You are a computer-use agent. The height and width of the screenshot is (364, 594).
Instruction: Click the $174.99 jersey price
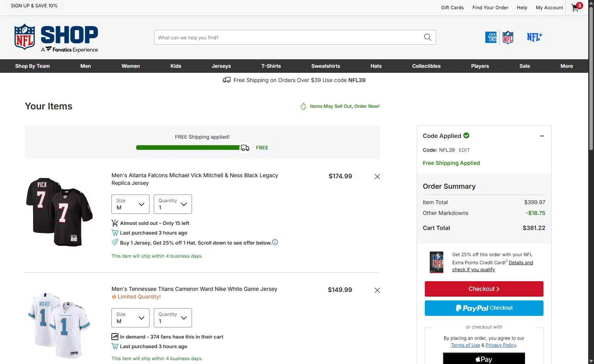(x=340, y=176)
